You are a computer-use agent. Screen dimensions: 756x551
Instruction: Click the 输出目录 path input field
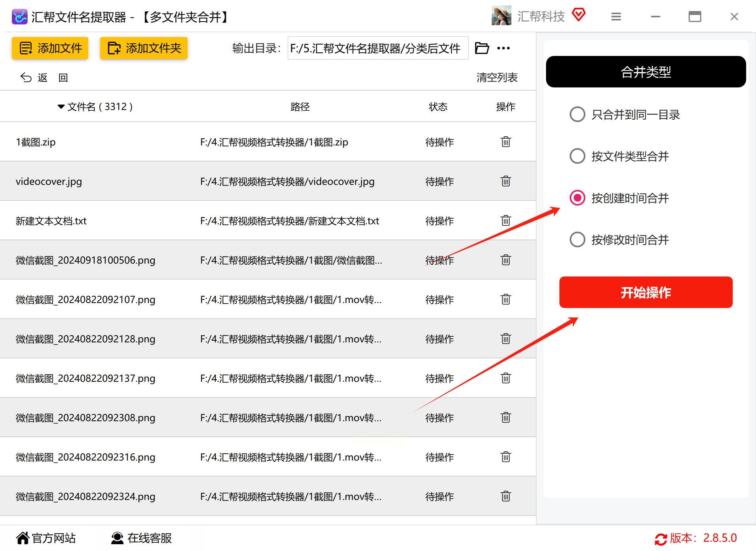(x=378, y=48)
